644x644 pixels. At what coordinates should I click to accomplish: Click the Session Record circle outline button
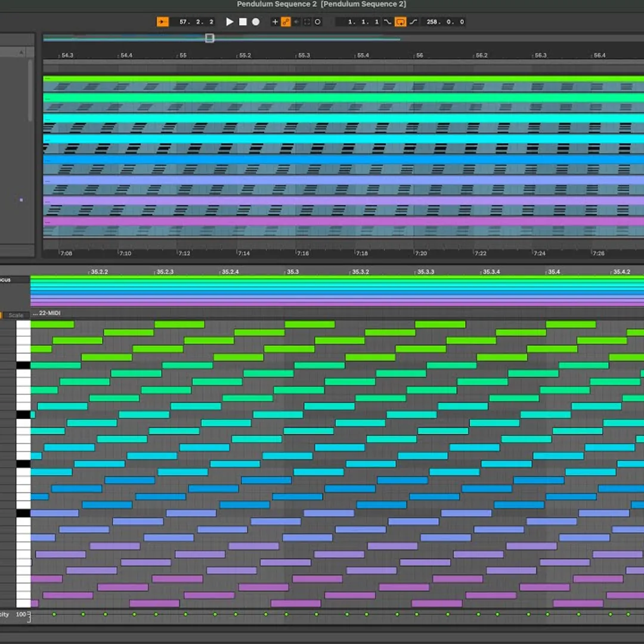318,22
